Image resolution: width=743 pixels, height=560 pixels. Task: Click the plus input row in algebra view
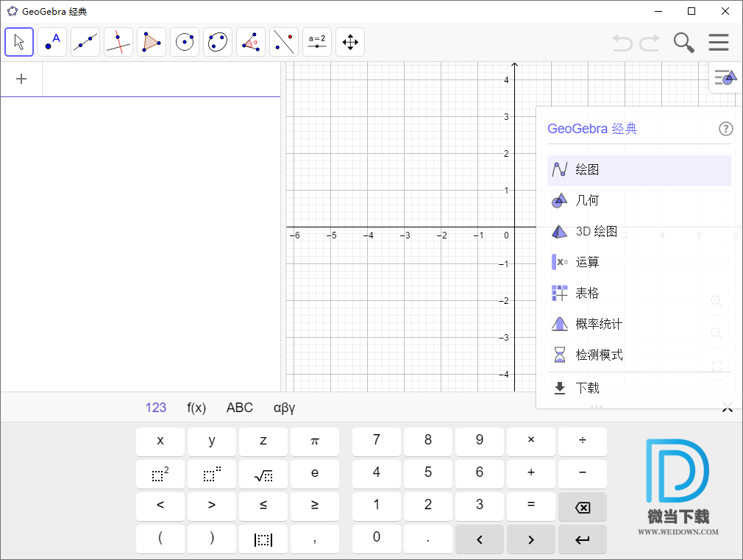pos(21,79)
